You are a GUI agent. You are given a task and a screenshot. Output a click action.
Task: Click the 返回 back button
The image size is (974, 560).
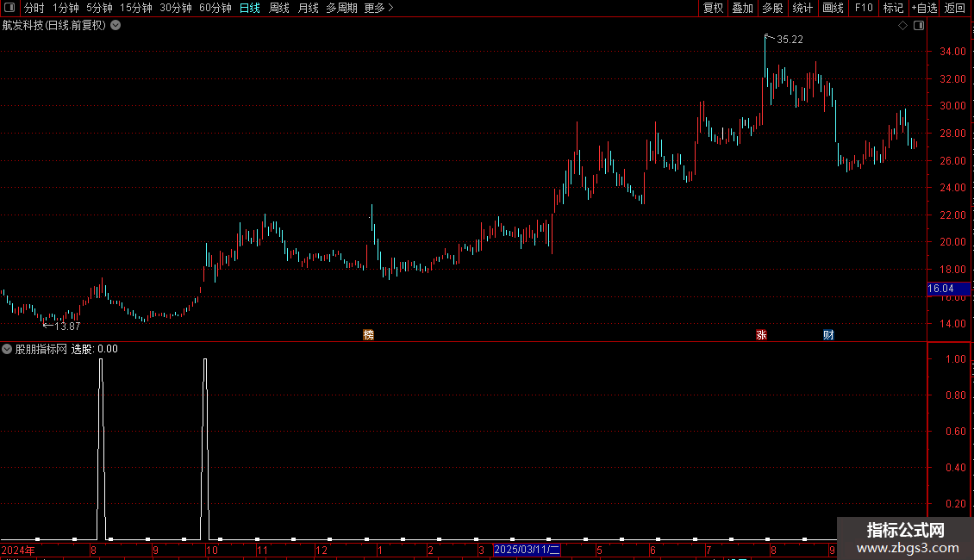(955, 8)
